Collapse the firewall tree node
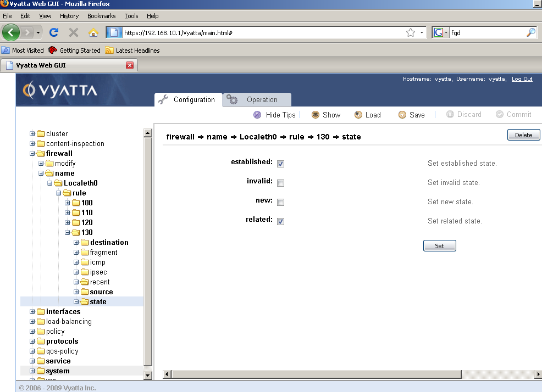The width and height of the screenshot is (542, 392). click(32, 154)
